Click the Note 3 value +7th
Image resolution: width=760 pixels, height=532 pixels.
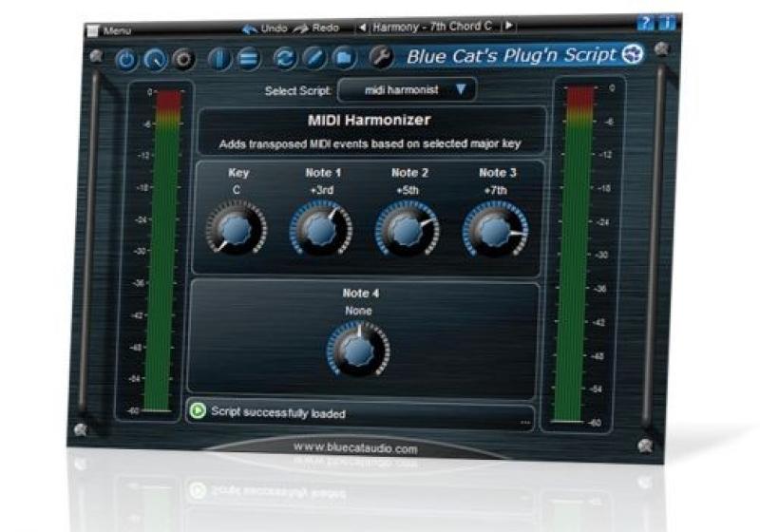[x=495, y=190]
